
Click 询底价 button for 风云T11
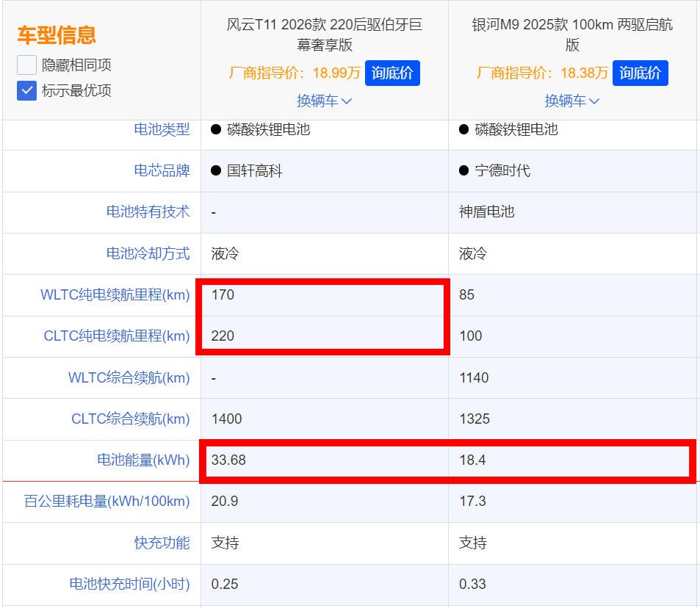[392, 73]
